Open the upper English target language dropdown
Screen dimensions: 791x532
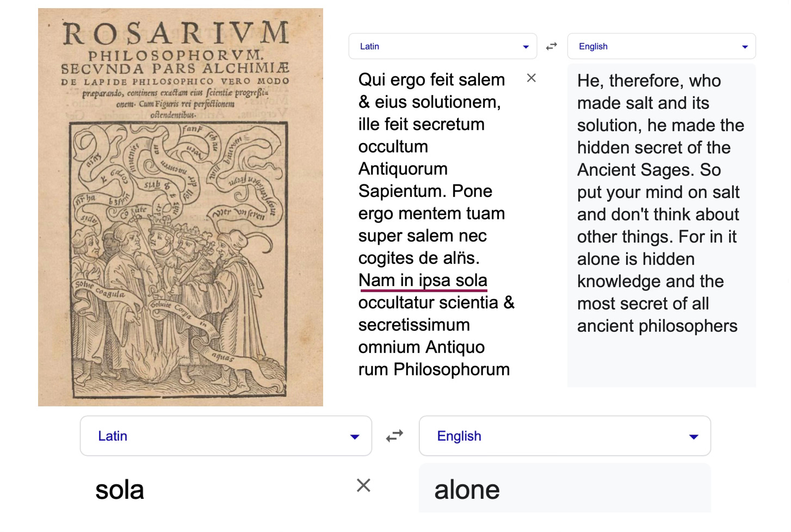tap(662, 46)
